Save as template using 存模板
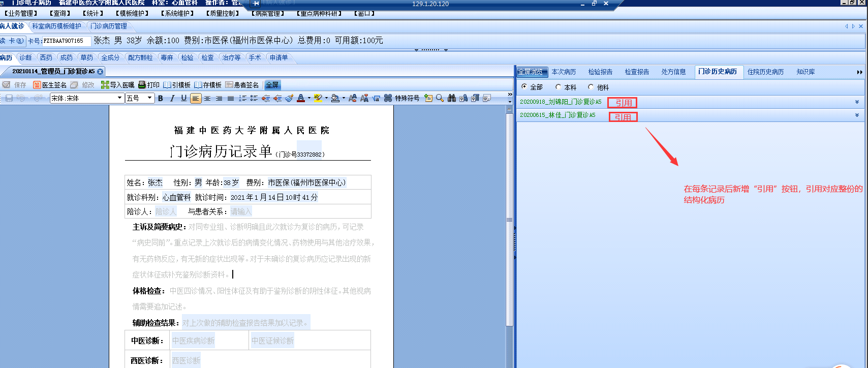 (208, 85)
